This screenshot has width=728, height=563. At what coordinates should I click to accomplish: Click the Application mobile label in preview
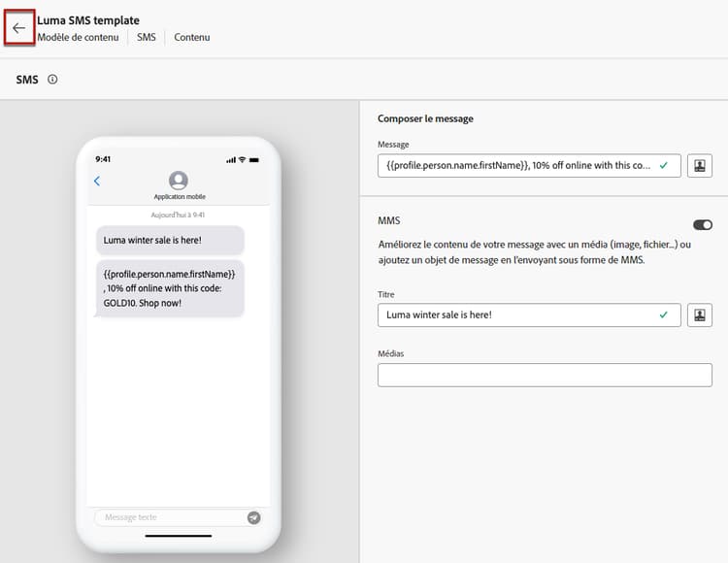[180, 197]
